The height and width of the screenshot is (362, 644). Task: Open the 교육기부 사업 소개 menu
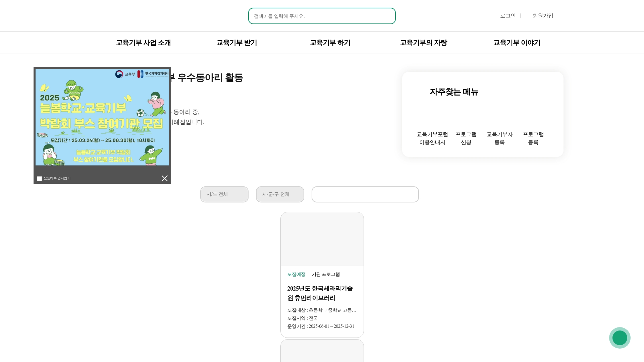click(144, 43)
